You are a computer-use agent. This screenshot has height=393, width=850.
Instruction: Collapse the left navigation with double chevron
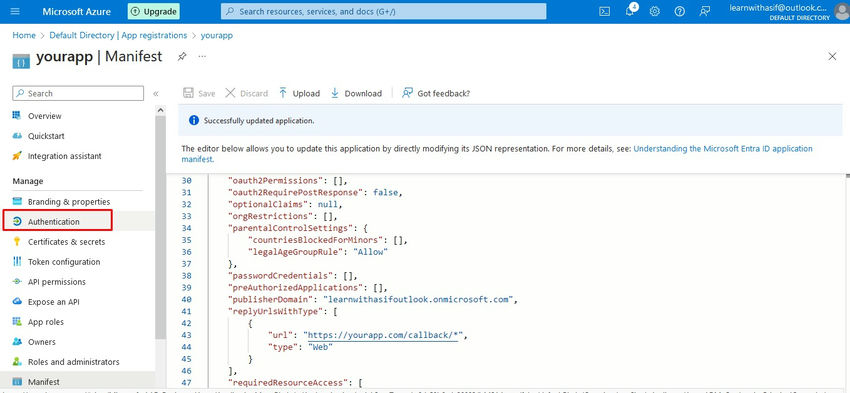[x=156, y=93]
